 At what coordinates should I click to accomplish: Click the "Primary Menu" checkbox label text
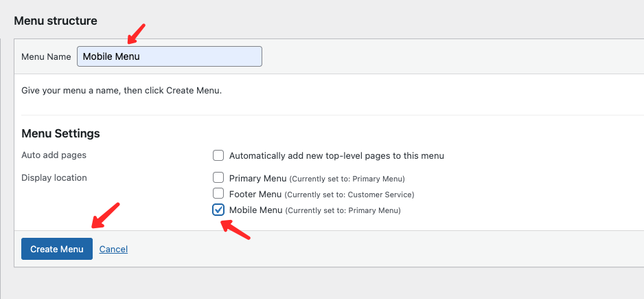point(257,178)
